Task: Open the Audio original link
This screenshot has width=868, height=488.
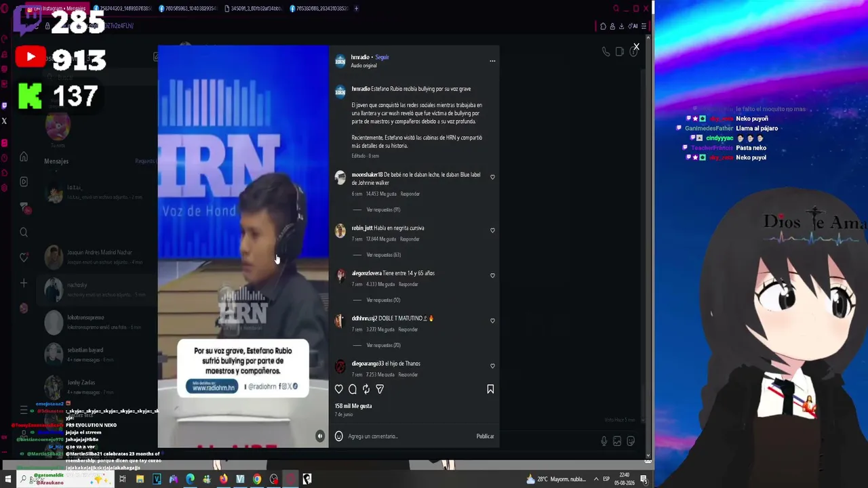Action: tap(363, 66)
